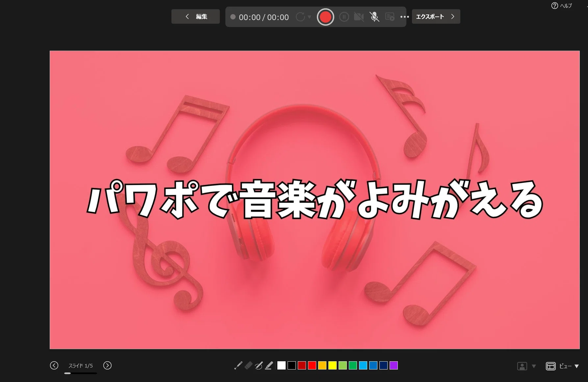Pick the light green ink color
The height and width of the screenshot is (382, 588).
(343, 366)
